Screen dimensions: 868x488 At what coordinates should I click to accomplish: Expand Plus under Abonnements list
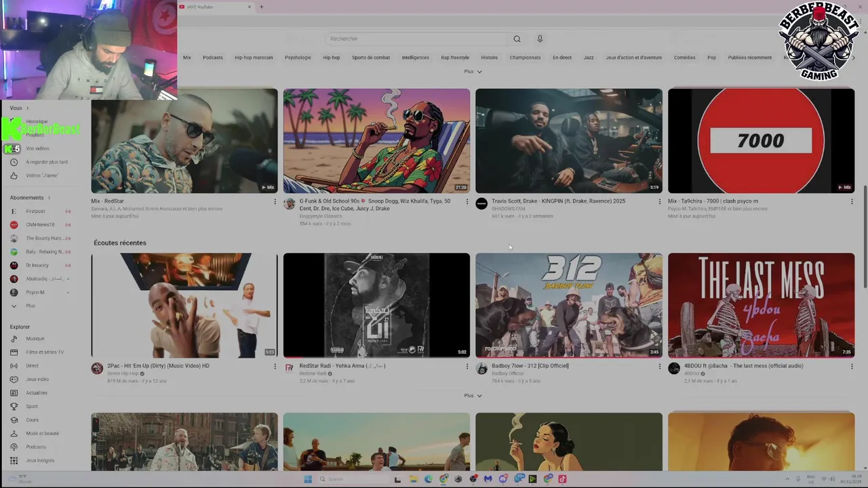pos(31,306)
